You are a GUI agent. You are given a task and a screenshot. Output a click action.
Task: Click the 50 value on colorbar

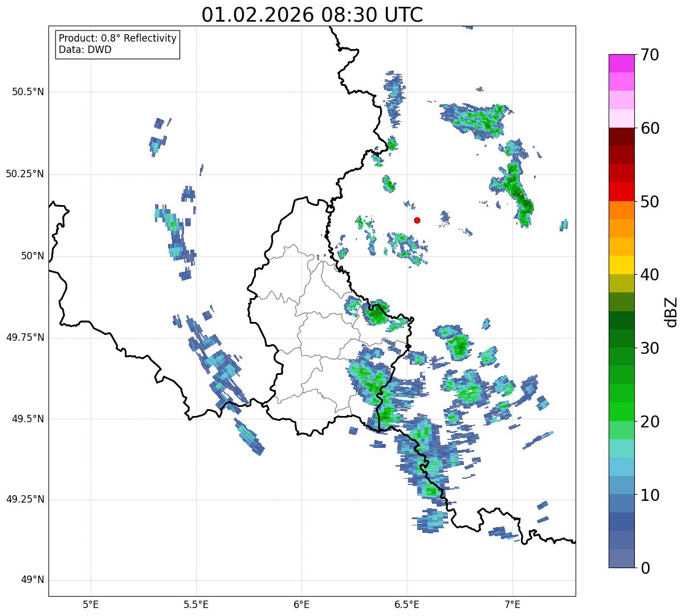point(650,202)
